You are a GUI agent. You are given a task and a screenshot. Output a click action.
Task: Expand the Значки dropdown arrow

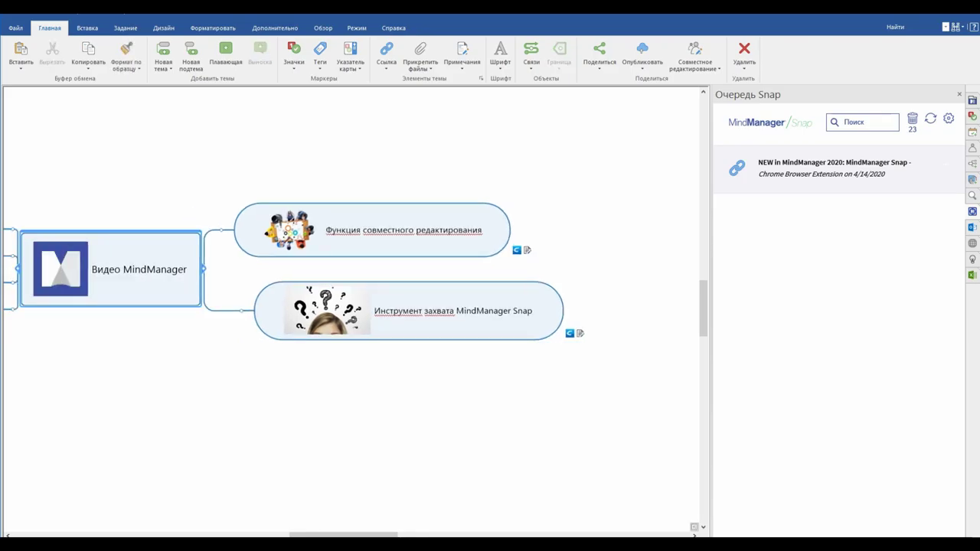293,69
